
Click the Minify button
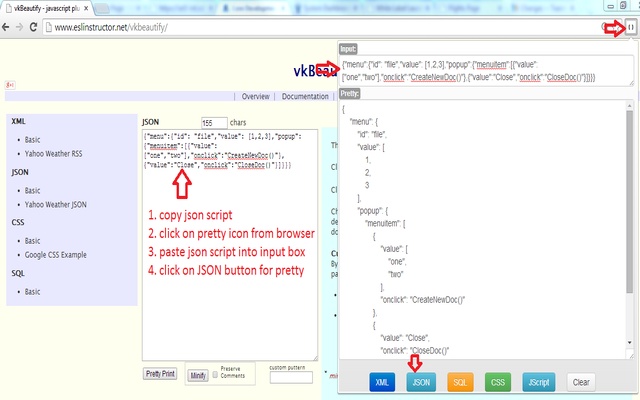(198, 375)
